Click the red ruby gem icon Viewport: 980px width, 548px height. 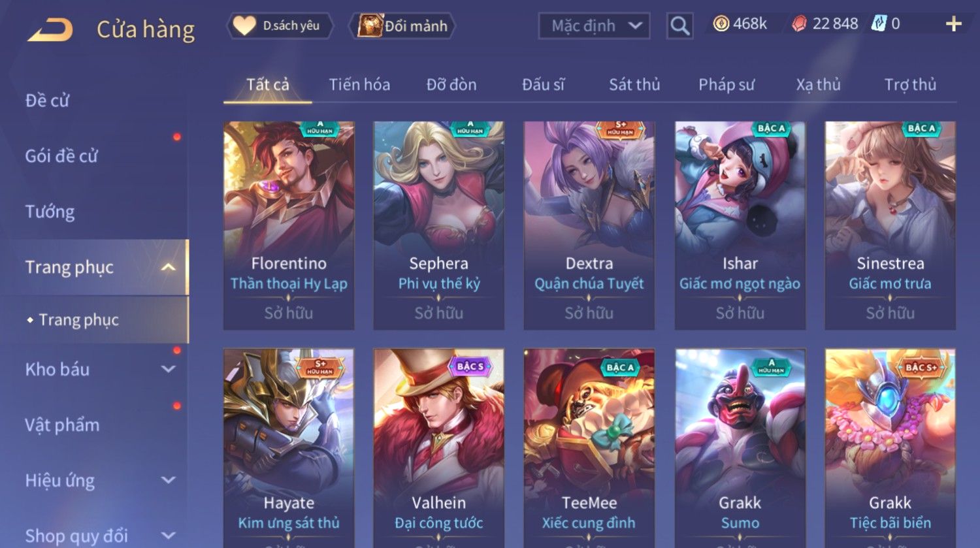(x=799, y=24)
